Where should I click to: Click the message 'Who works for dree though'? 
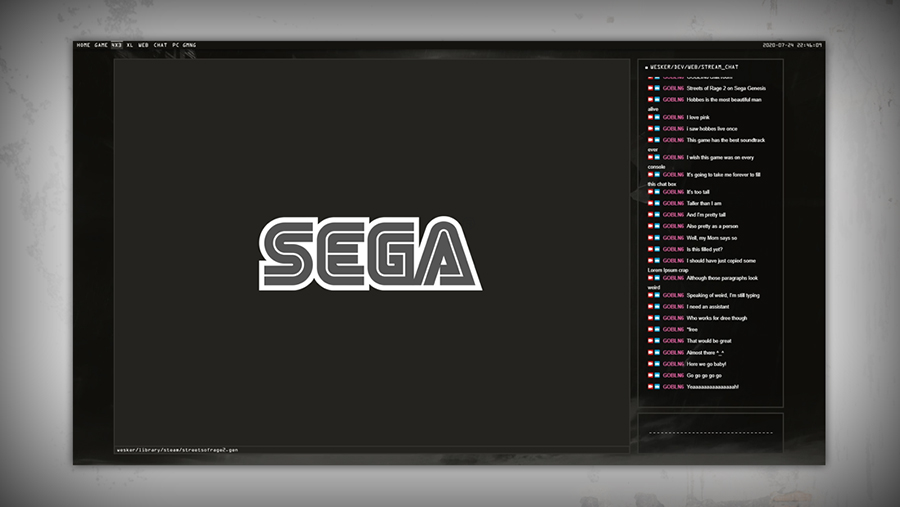[717, 318]
